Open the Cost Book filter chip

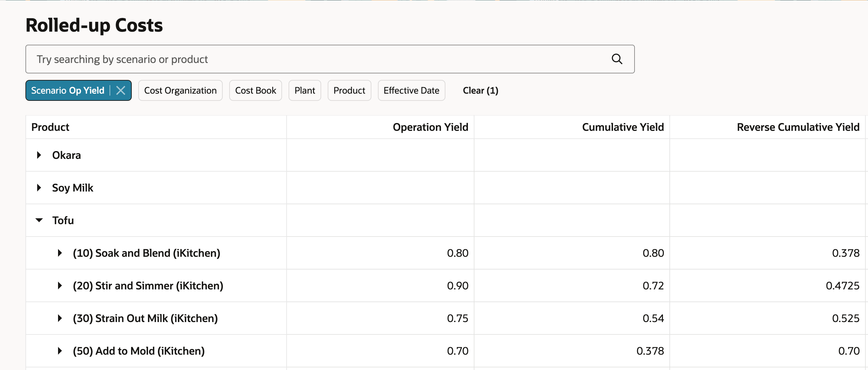click(255, 90)
